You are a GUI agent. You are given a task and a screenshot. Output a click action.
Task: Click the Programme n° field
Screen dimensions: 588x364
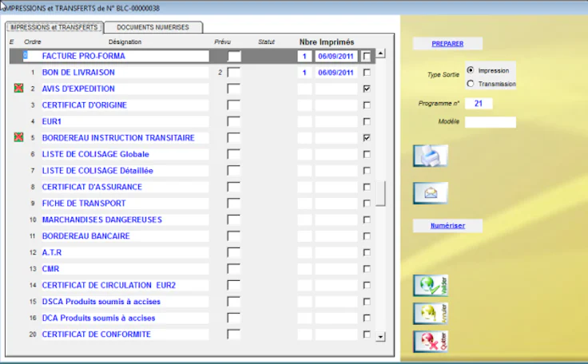tap(479, 103)
